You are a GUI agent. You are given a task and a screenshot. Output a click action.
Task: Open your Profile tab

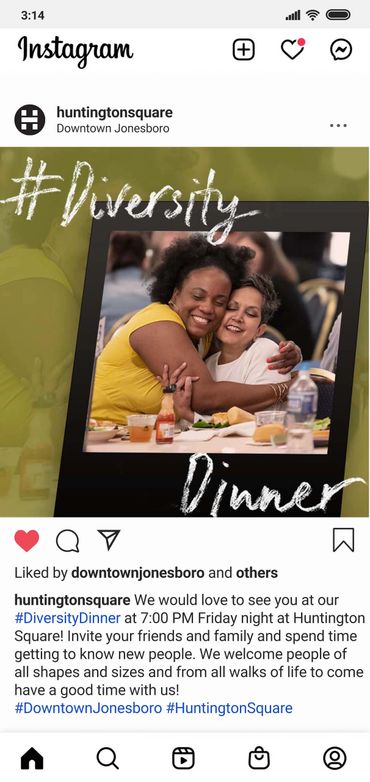tap(335, 759)
